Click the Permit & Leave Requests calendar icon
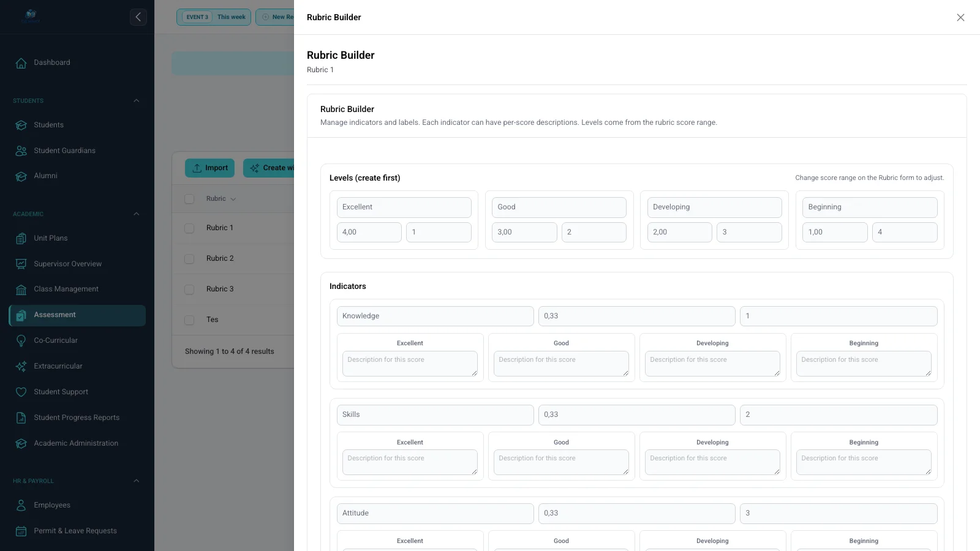 (21, 531)
